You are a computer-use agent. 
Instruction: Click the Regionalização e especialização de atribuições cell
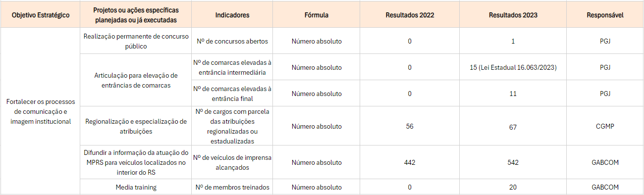[x=135, y=126]
